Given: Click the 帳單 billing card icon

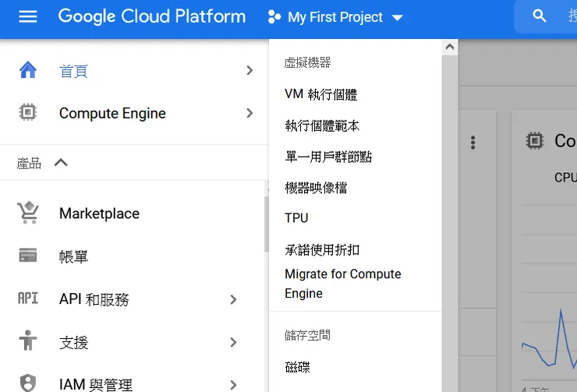Looking at the screenshot, I should [x=28, y=255].
